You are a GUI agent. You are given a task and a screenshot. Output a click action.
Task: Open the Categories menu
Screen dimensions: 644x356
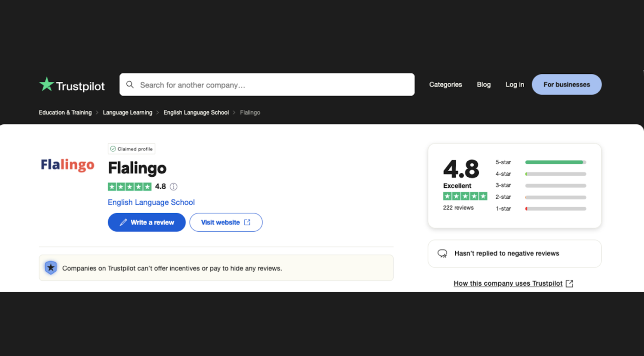446,85
